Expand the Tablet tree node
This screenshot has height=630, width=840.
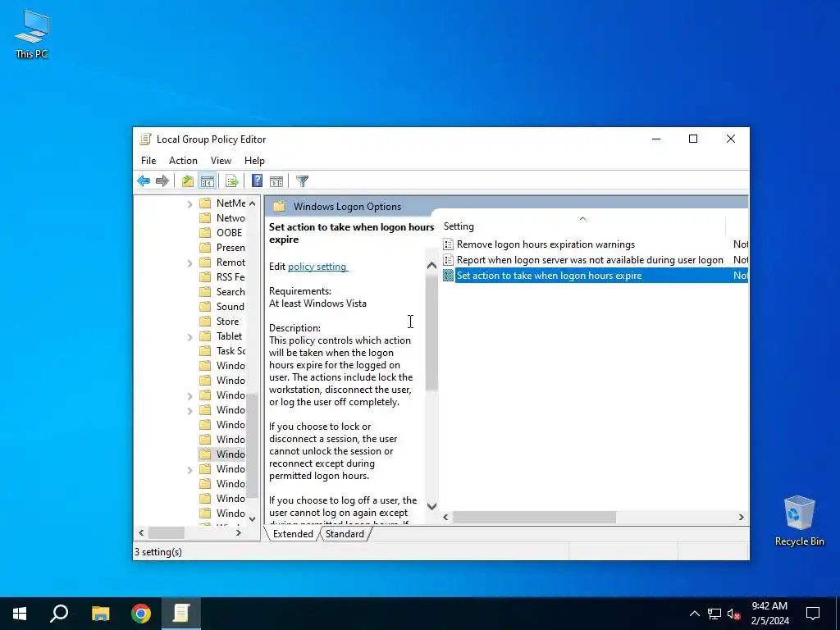point(189,336)
